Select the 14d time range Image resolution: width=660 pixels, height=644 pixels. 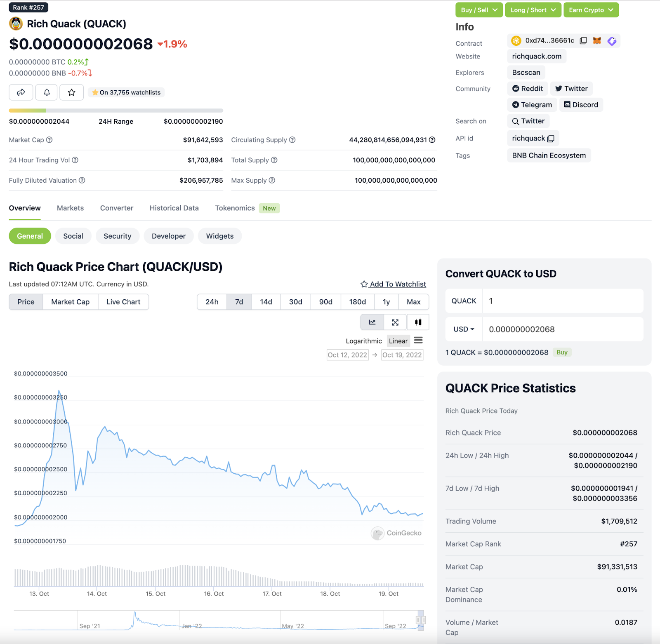pyautogui.click(x=266, y=302)
